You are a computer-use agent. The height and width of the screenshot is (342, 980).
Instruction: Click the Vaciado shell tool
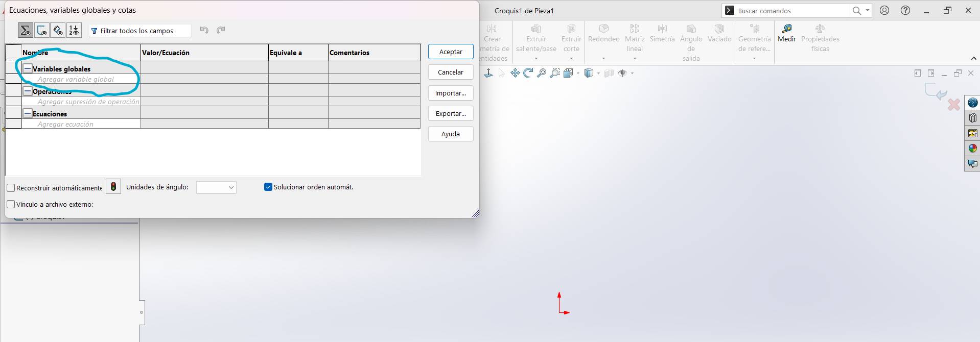coord(719,34)
